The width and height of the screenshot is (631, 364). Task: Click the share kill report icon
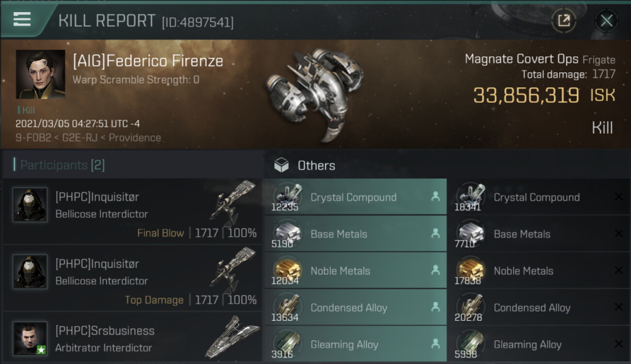pyautogui.click(x=564, y=20)
